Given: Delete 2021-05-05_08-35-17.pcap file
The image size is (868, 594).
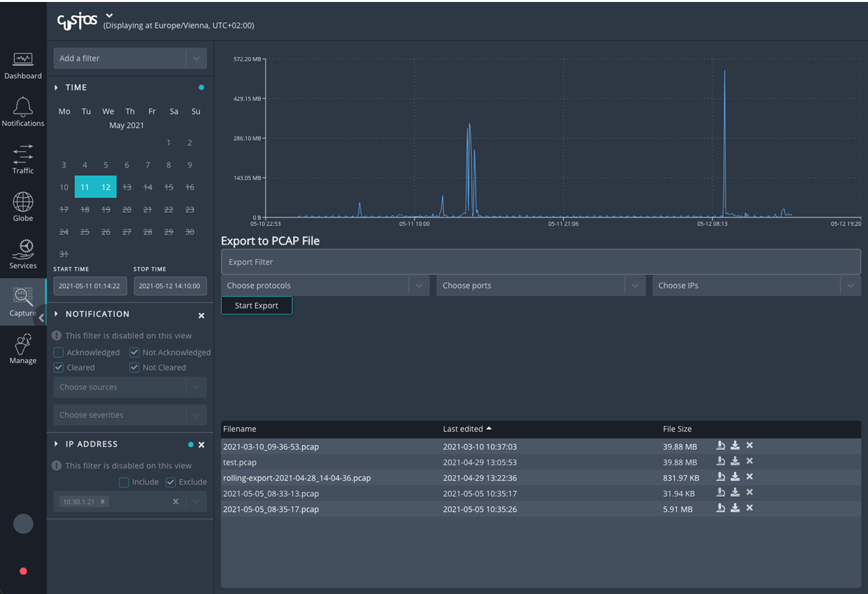Looking at the screenshot, I should point(749,509).
